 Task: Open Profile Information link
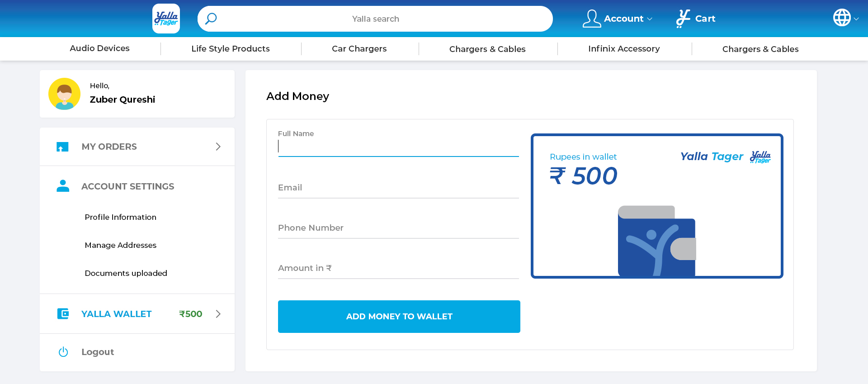click(120, 217)
